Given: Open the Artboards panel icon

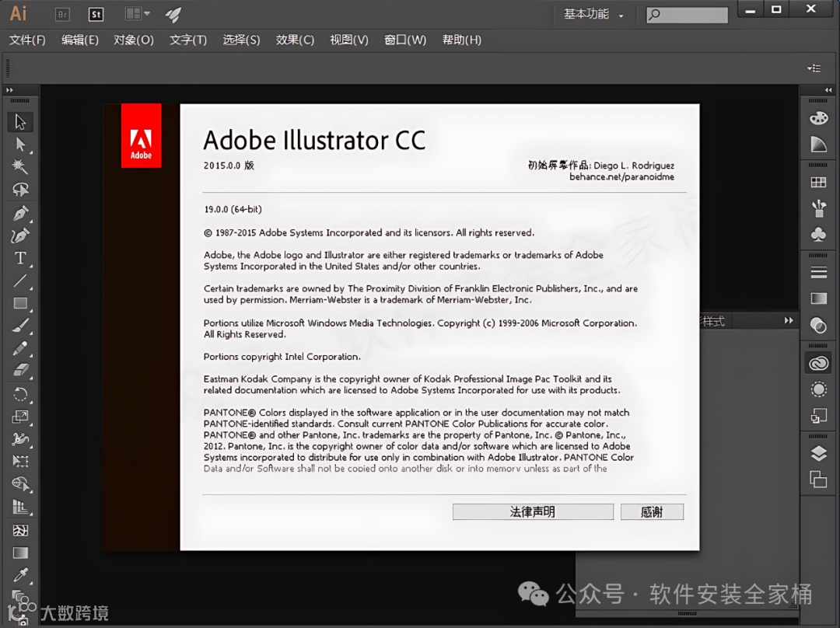Looking at the screenshot, I should coord(818,480).
